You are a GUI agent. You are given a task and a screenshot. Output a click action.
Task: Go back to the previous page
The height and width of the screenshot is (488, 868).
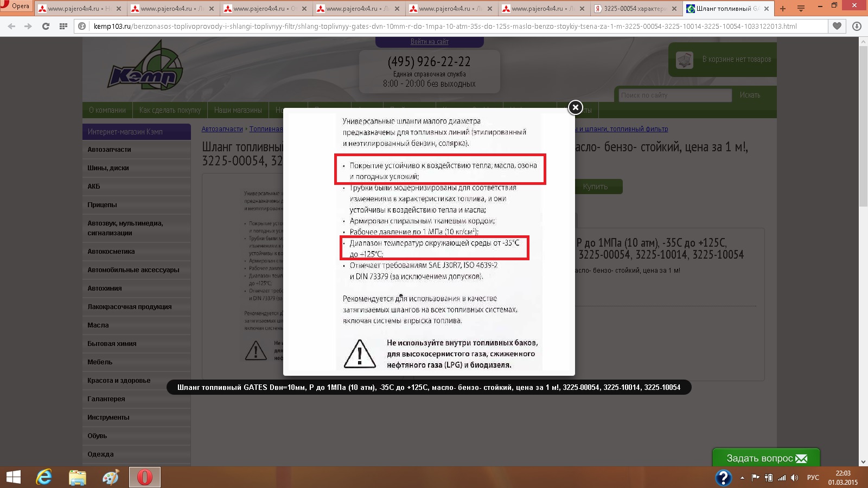(12, 26)
